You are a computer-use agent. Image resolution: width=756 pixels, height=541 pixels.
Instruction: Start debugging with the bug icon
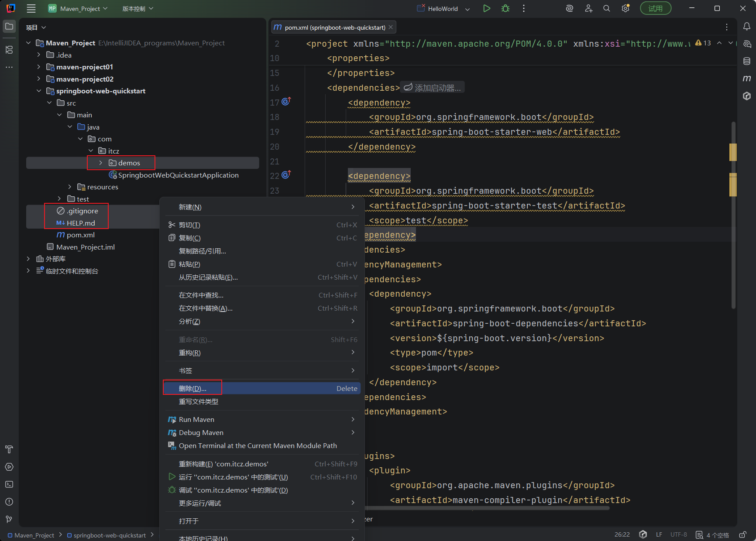point(505,8)
